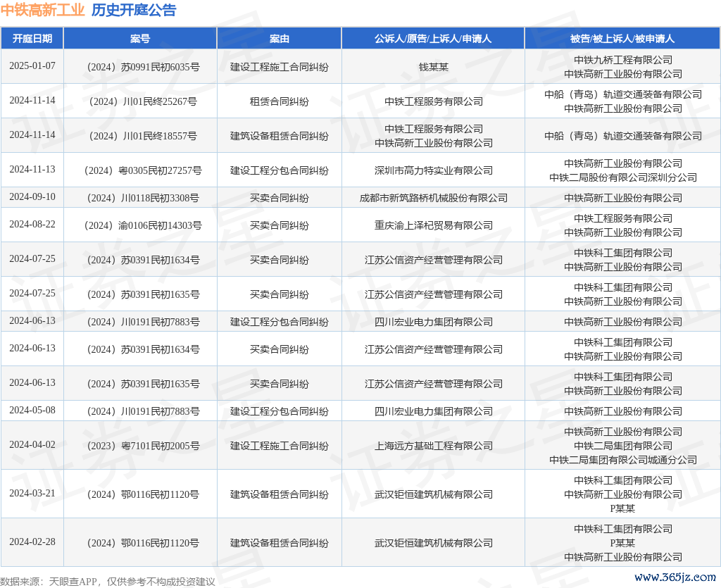This screenshot has width=721, height=588.
Task: Open the www.365jz.com site link
Action: pos(675,577)
